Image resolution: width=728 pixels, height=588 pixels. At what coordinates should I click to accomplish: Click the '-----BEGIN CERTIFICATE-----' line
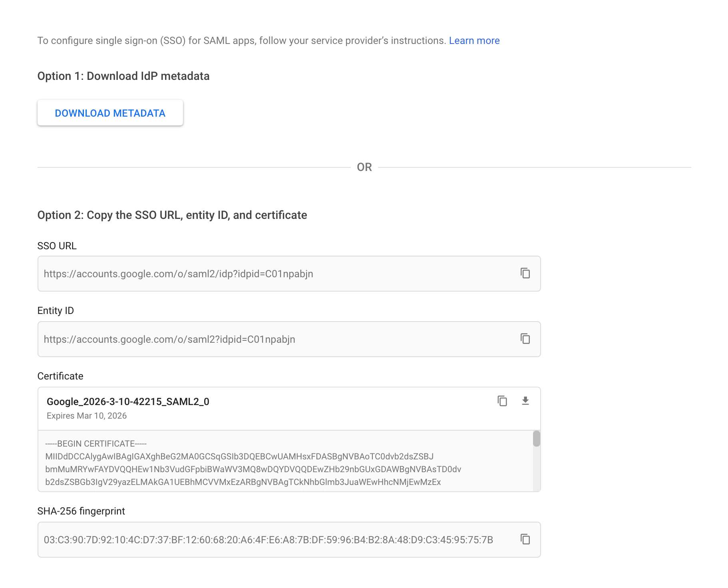click(x=96, y=444)
